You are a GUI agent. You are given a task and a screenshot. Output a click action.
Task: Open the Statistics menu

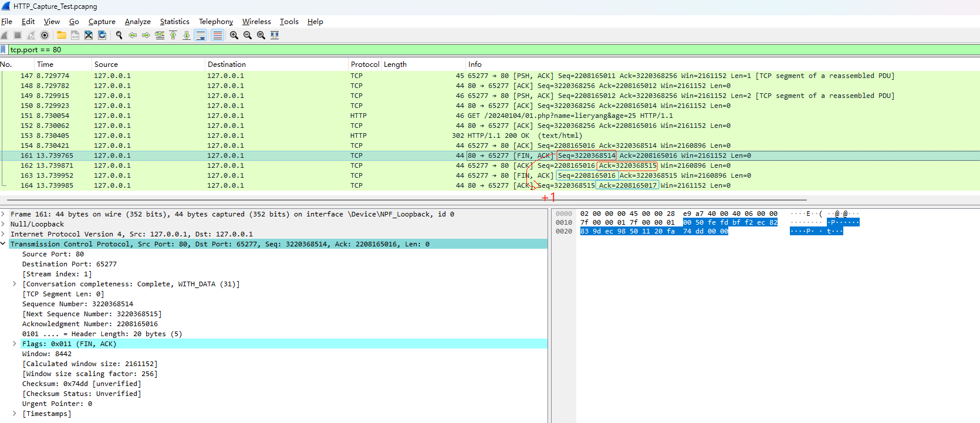point(175,22)
